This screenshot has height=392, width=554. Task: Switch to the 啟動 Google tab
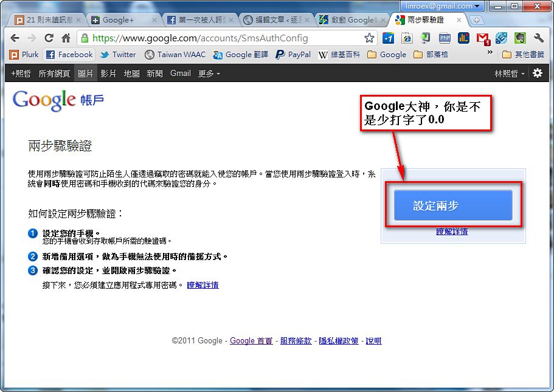click(353, 20)
